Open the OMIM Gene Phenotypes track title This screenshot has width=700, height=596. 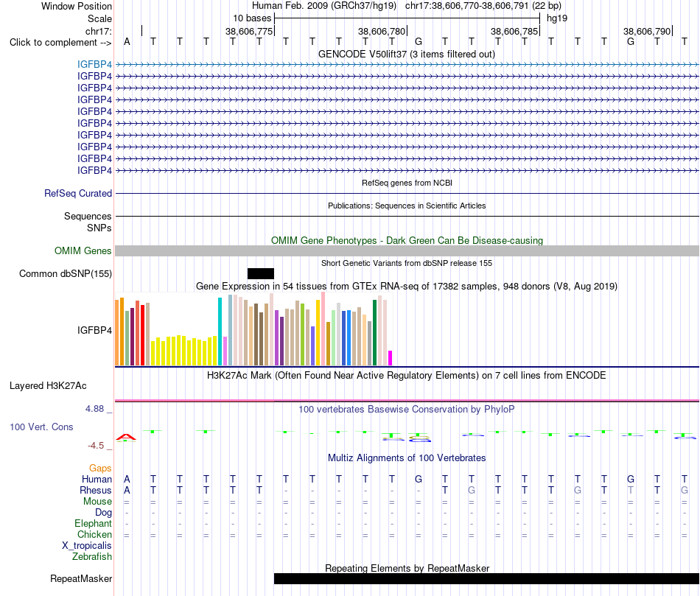pos(407,240)
